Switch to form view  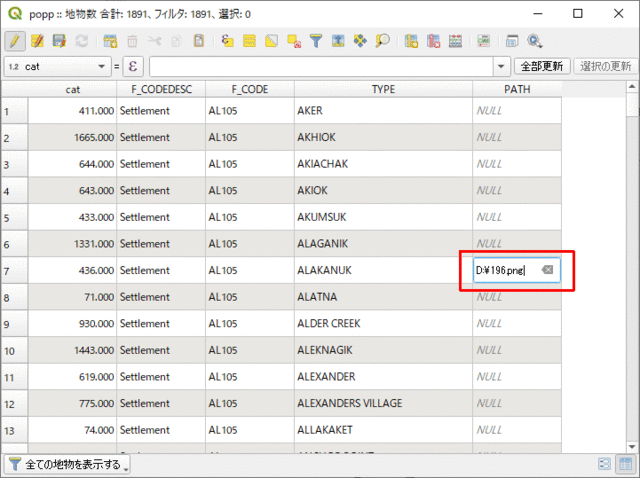pyautogui.click(x=604, y=464)
